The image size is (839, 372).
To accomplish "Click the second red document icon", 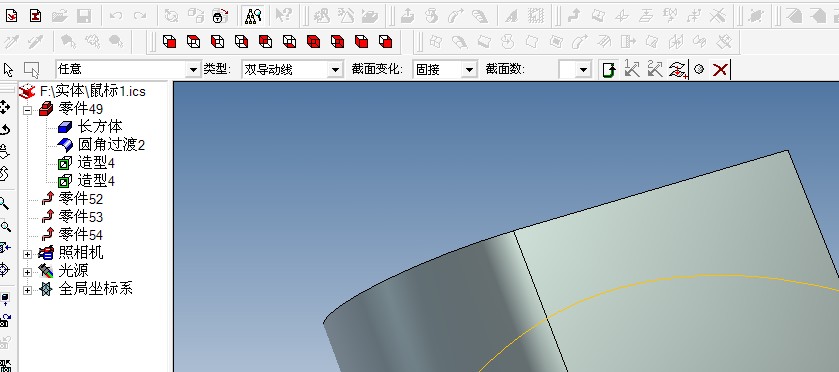I will click(35, 17).
